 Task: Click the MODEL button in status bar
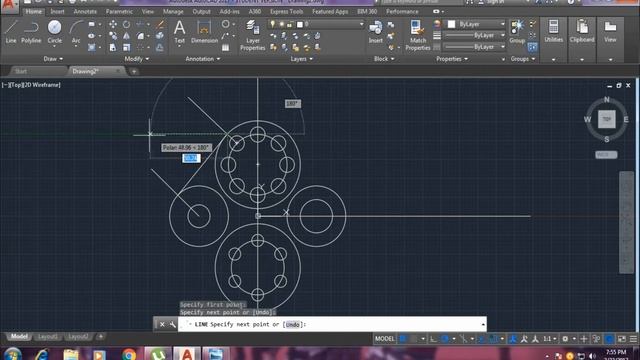tap(384, 339)
